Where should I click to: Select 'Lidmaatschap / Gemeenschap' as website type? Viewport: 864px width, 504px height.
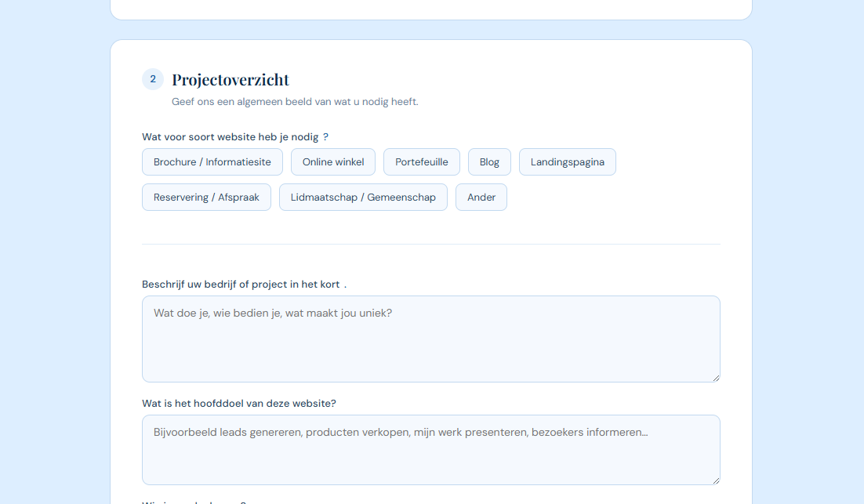click(x=363, y=197)
